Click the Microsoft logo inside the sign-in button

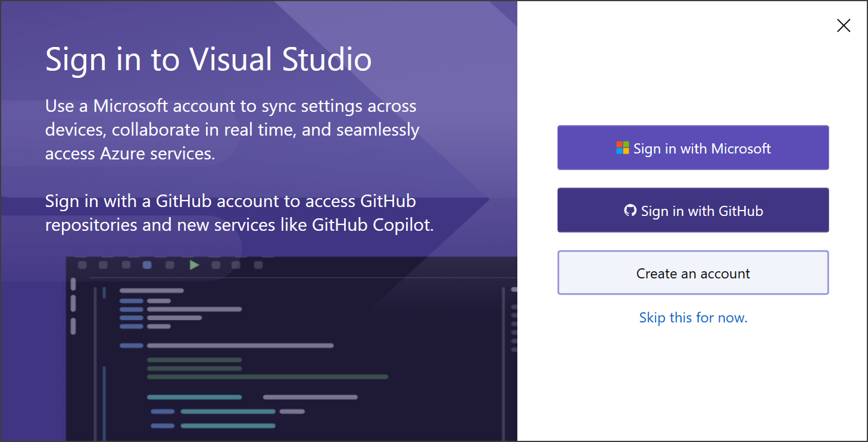pyautogui.click(x=624, y=148)
